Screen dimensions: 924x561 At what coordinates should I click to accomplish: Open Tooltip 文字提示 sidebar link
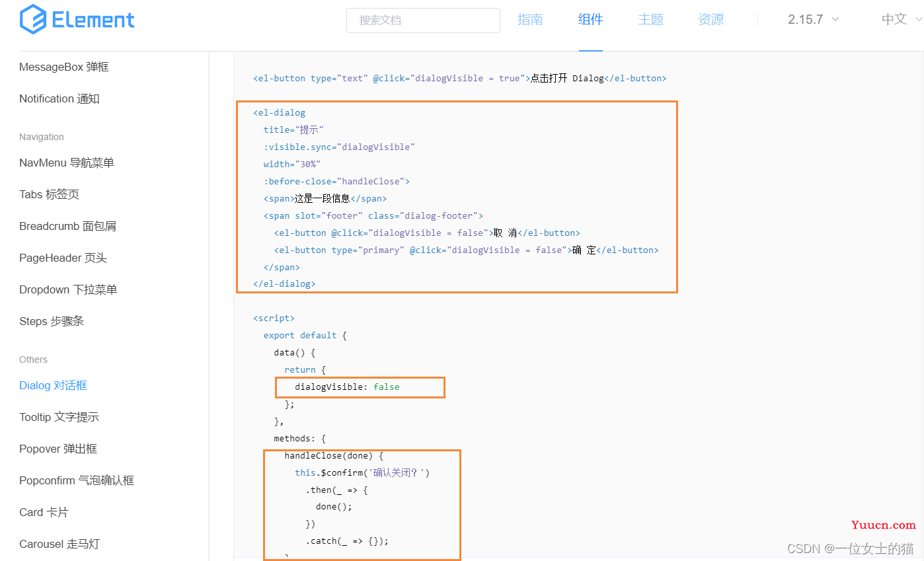[x=59, y=417]
